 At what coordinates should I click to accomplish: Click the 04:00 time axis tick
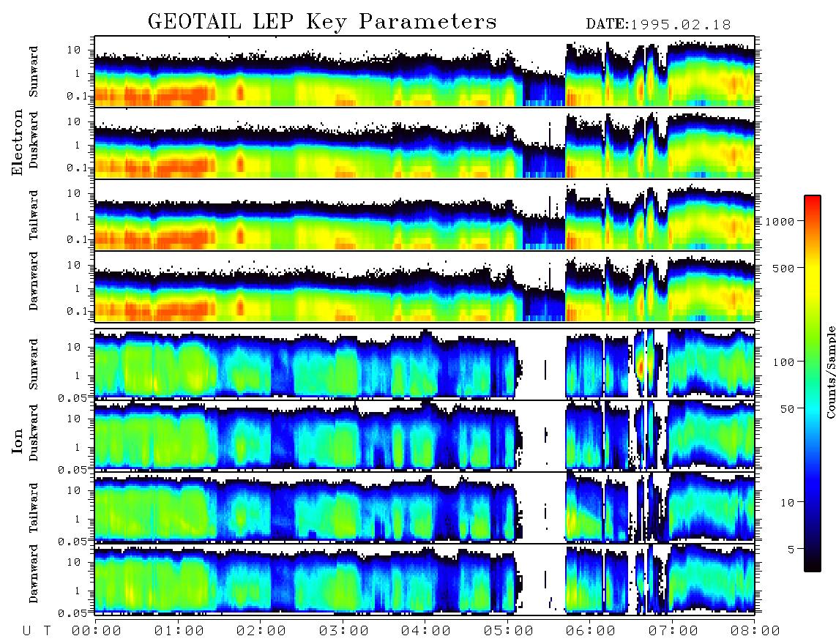[x=426, y=631]
